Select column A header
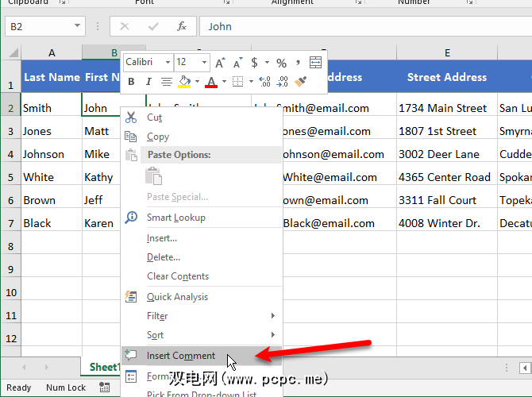Screen dimensions: 532x397 coord(52,53)
